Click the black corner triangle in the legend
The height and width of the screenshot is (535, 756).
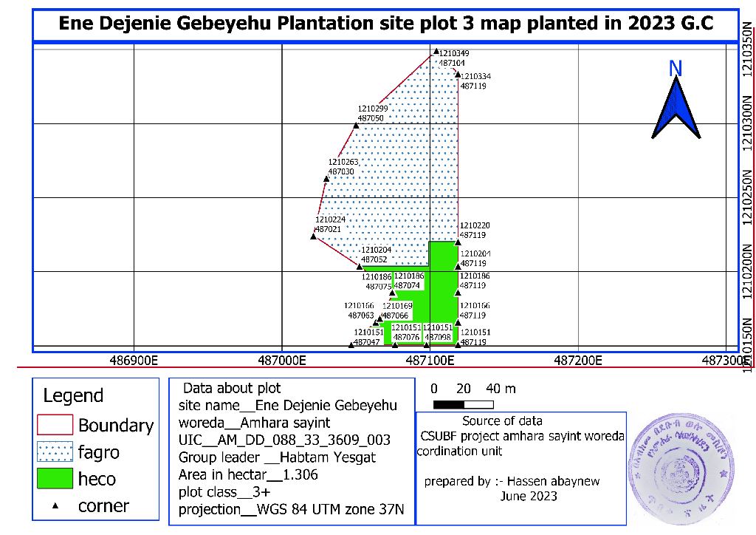click(56, 506)
